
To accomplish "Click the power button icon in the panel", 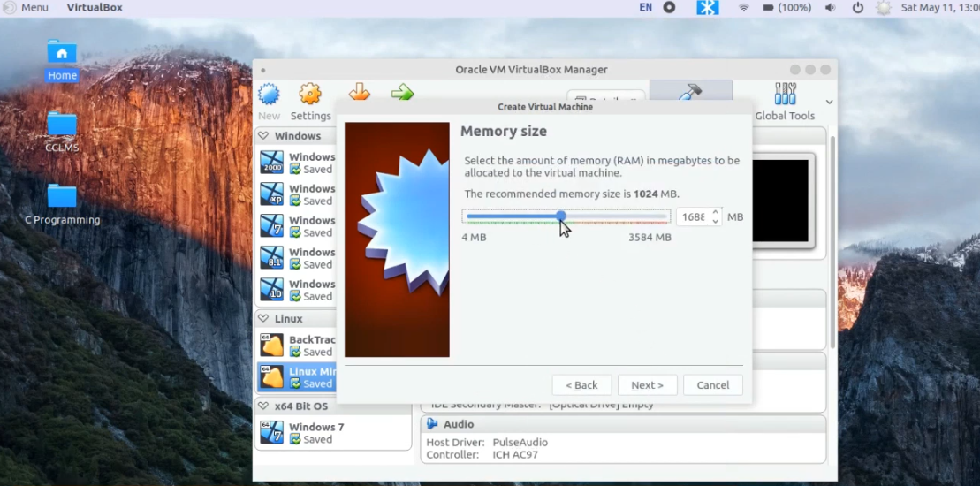I will click(x=858, y=7).
